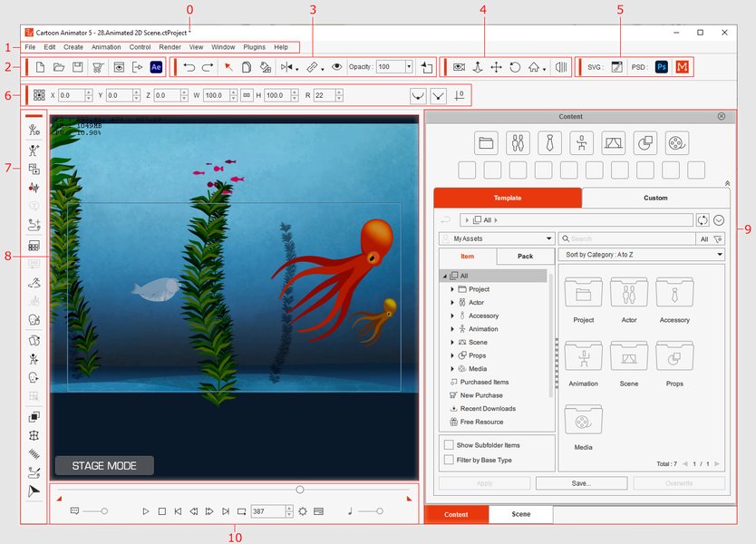756x544 pixels.
Task: Click the Content search field
Action: pos(627,238)
